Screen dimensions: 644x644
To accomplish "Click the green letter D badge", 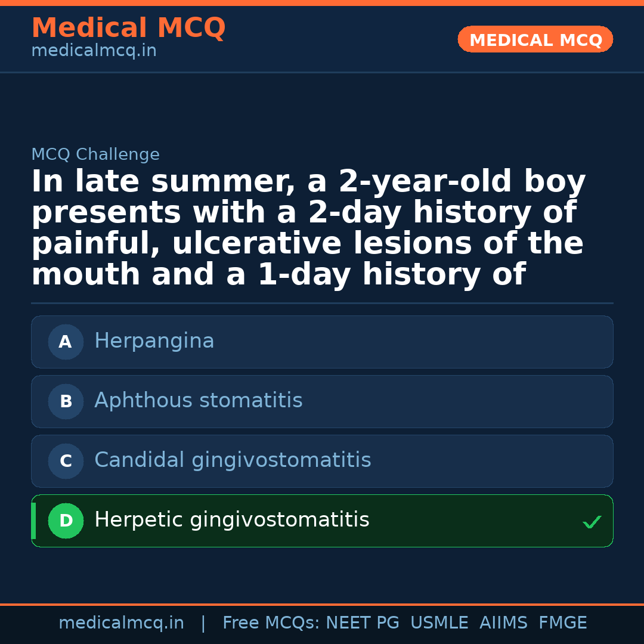I will tap(66, 521).
